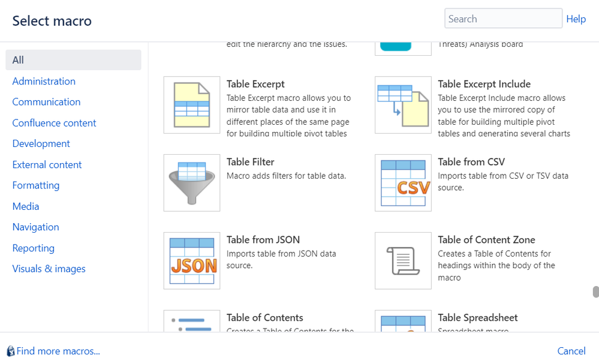Image resolution: width=599 pixels, height=364 pixels.
Task: Click the macro list scrollbar thumb
Action: (x=595, y=292)
